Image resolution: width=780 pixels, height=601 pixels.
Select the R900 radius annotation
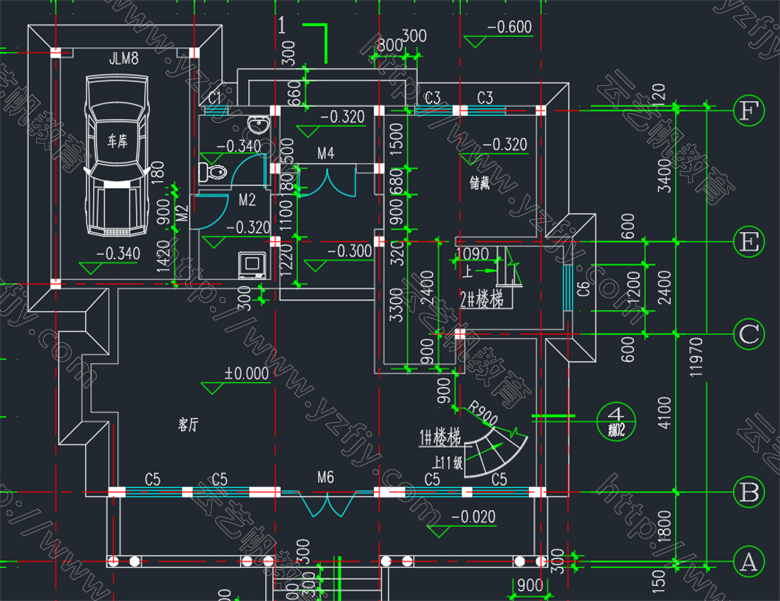point(483,414)
